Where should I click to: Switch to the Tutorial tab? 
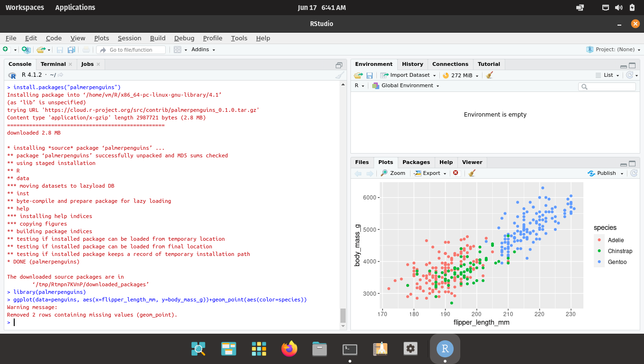click(489, 64)
